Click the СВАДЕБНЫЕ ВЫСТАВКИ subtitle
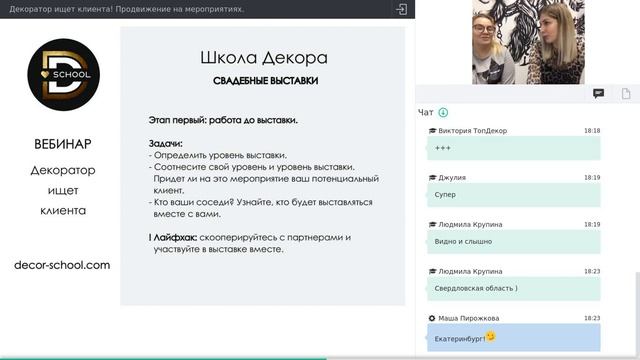 265,81
